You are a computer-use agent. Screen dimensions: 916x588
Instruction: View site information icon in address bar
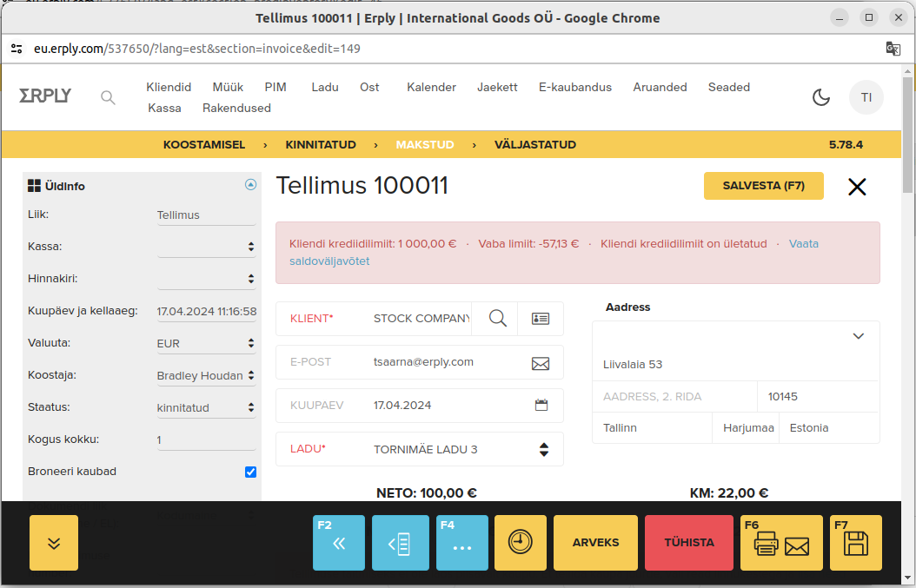coord(17,49)
